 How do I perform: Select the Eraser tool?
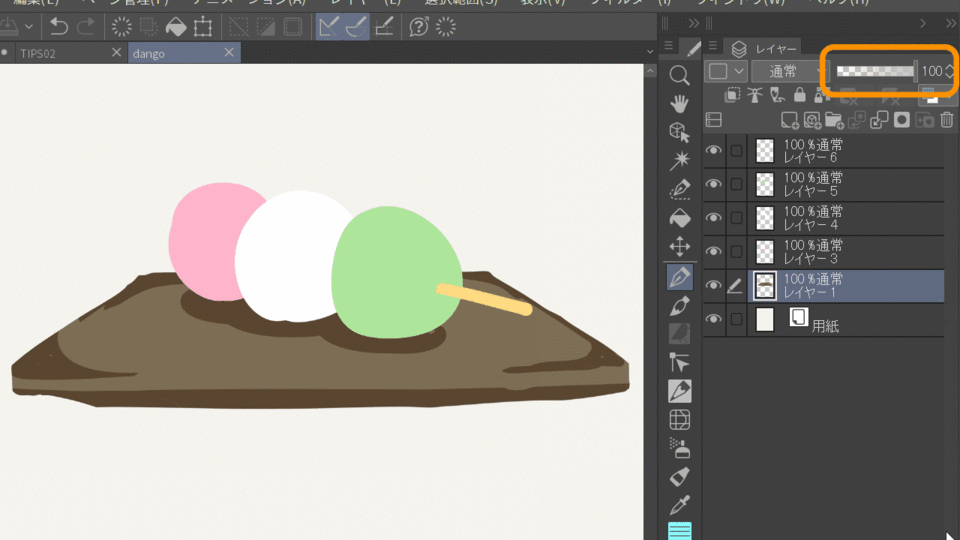(680, 476)
